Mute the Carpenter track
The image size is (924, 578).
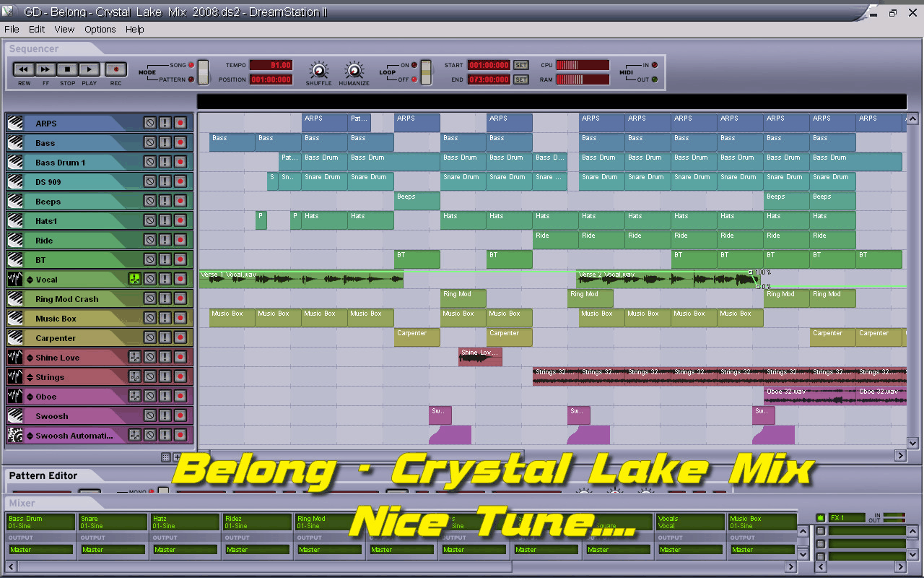[x=150, y=337]
